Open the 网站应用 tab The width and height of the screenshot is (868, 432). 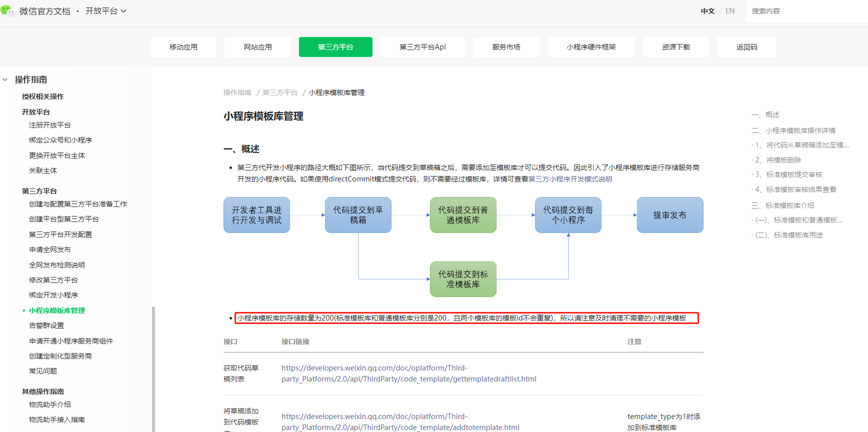[x=258, y=47]
